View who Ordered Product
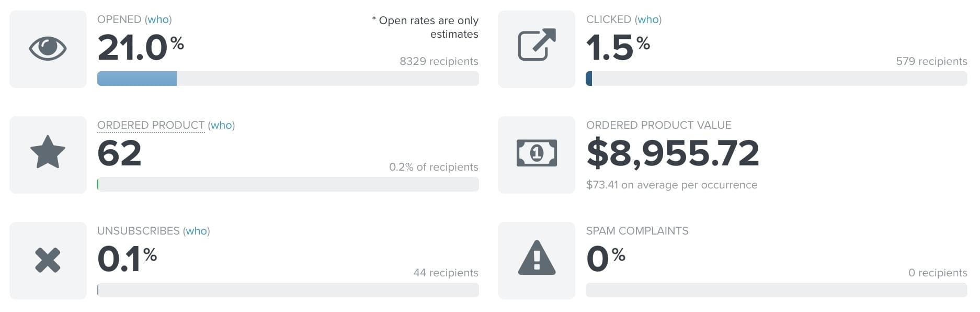The image size is (980, 312). click(221, 125)
